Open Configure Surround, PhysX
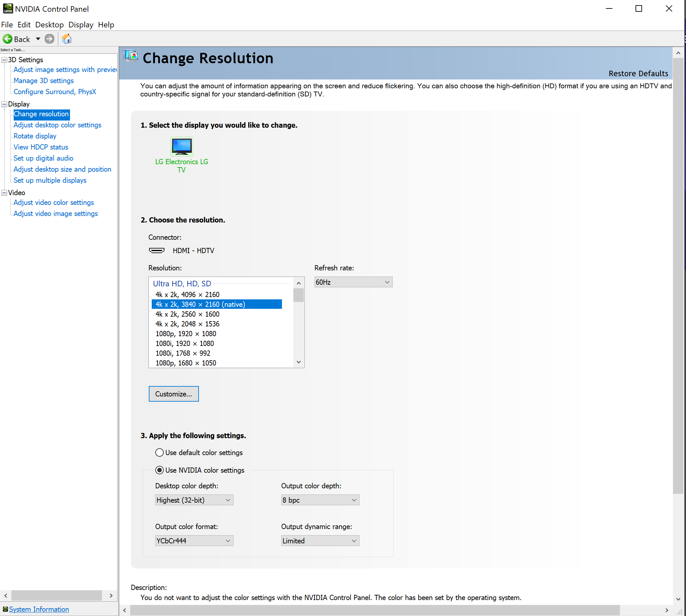This screenshot has height=616, width=686. click(55, 92)
